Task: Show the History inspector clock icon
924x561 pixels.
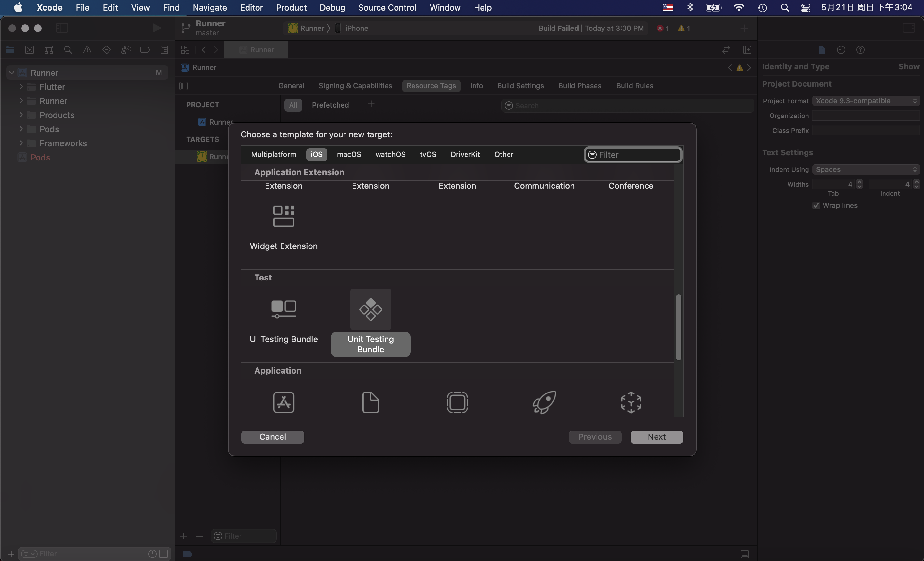Action: pos(841,49)
